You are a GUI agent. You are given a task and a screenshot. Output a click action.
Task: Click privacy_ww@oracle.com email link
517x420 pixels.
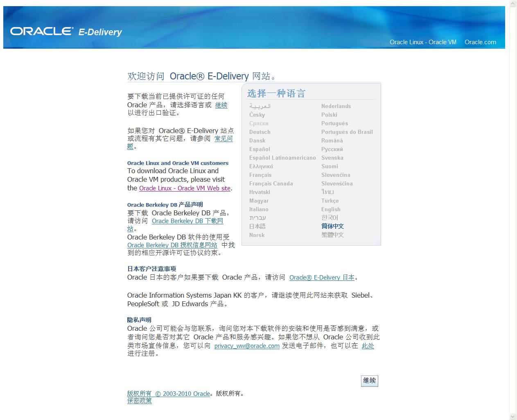(247, 346)
